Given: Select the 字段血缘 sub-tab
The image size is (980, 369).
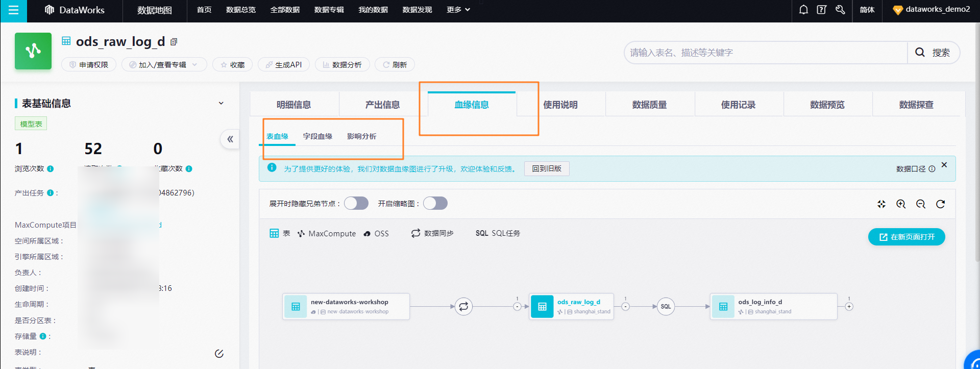Looking at the screenshot, I should click(x=317, y=136).
